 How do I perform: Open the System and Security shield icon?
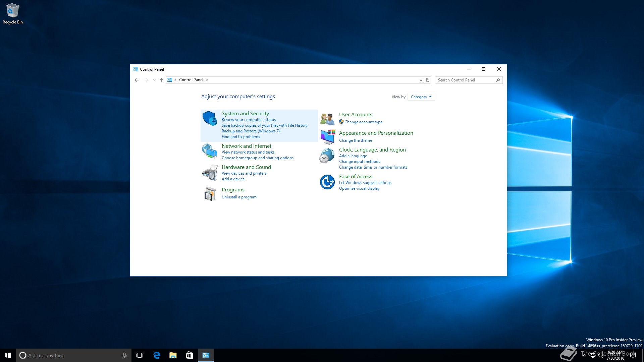point(210,118)
